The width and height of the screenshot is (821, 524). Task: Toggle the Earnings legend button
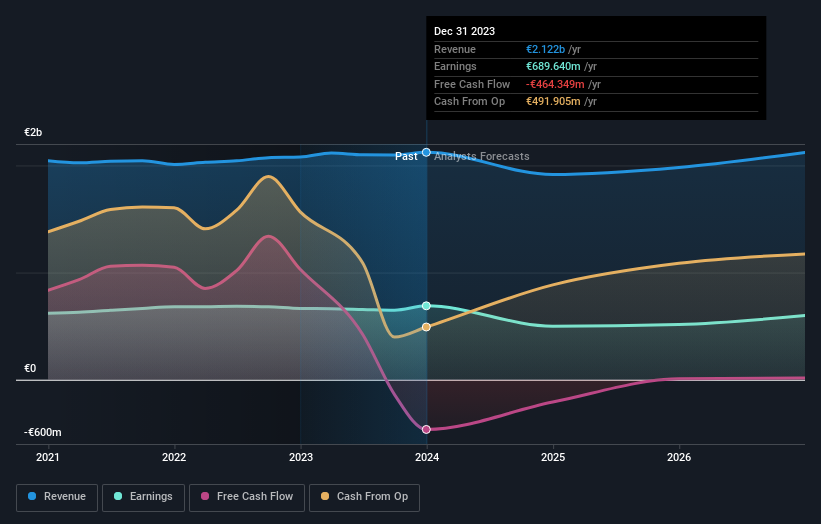[x=143, y=497]
